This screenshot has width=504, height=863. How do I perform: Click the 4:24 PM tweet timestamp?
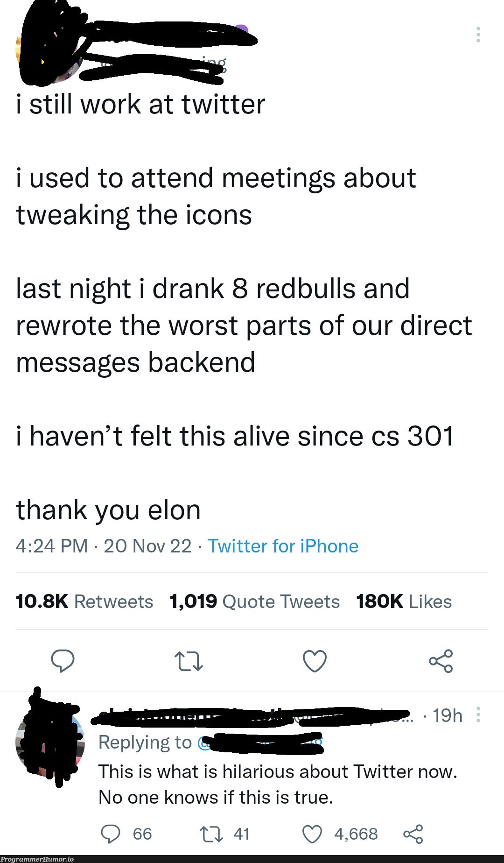(51, 546)
